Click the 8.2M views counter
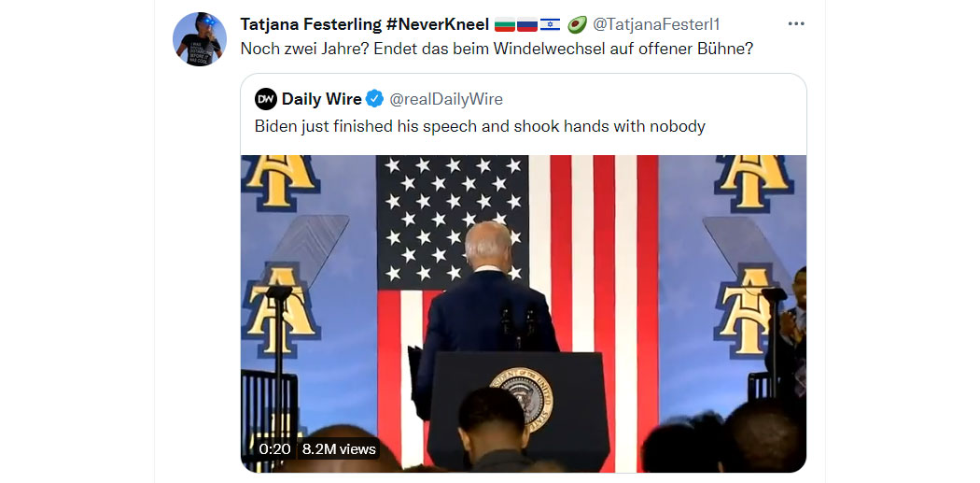The width and height of the screenshot is (980, 483). click(339, 449)
